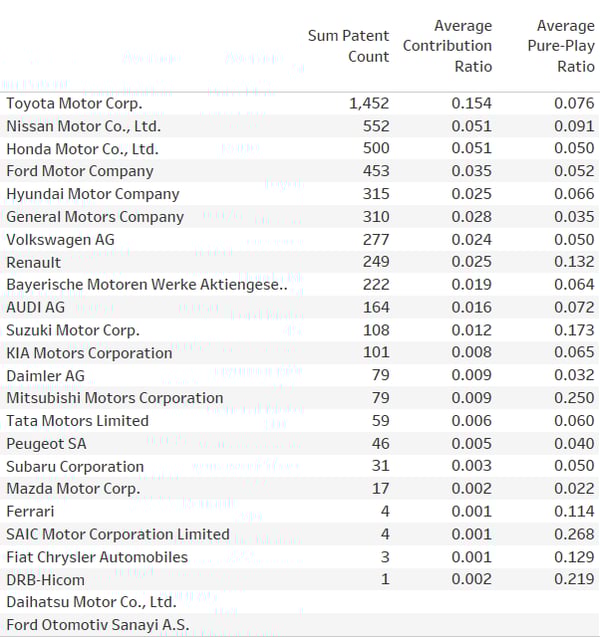This screenshot has width=600, height=637.
Task: Select the KIA Motors Corporation row label
Action: [x=89, y=353]
